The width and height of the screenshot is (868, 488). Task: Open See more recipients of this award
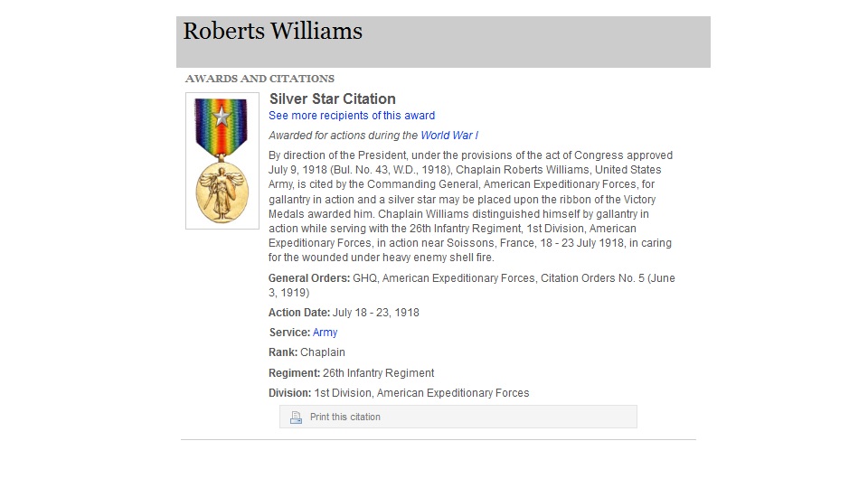(x=352, y=116)
